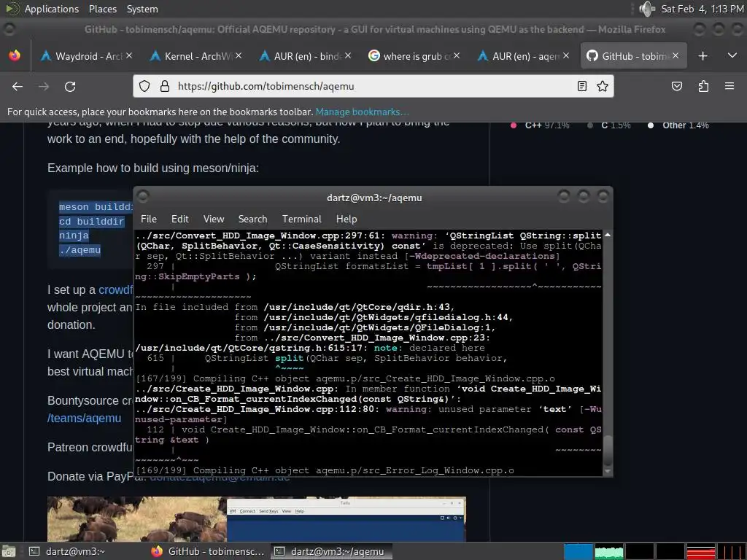Viewport: 747px width, 560px height.
Task: Close the GitHub tobimensch tab
Action: [676, 55]
